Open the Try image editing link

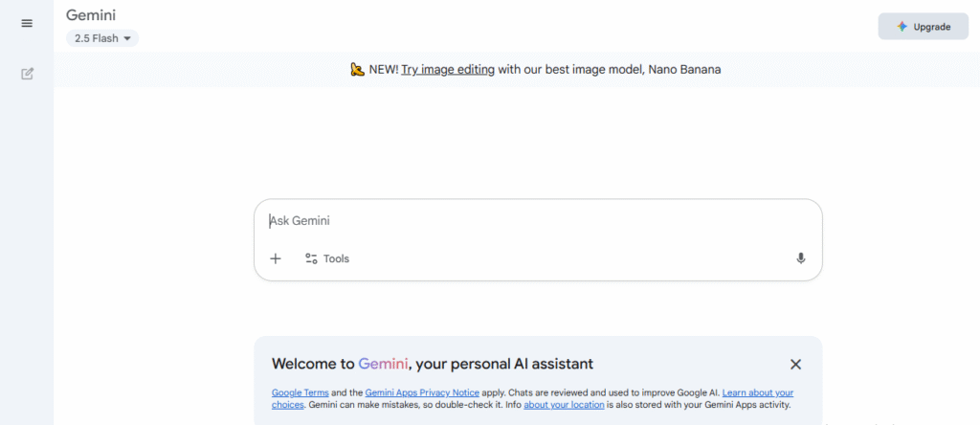point(448,70)
